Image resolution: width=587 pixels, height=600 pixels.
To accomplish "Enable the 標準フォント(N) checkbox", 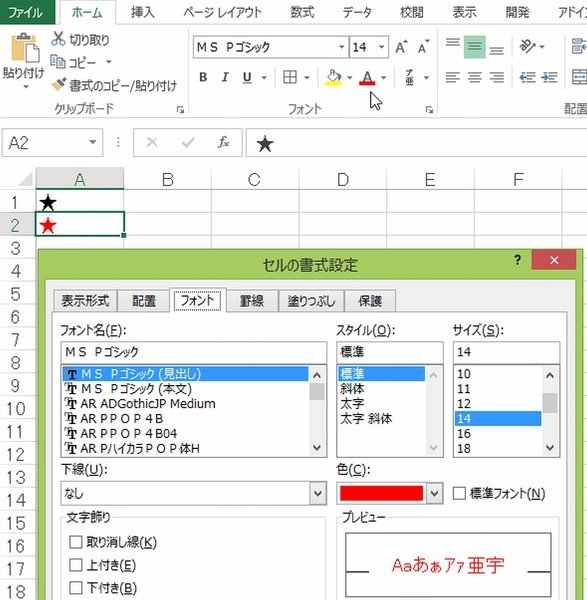I will pos(459,493).
